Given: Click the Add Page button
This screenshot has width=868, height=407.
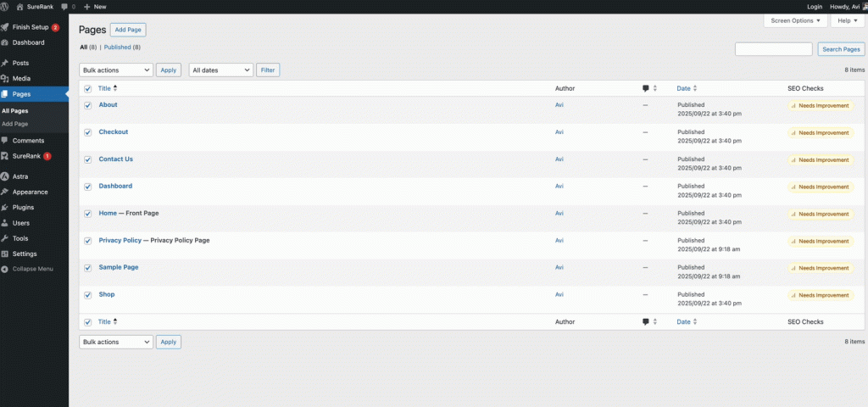Looking at the screenshot, I should 128,30.
